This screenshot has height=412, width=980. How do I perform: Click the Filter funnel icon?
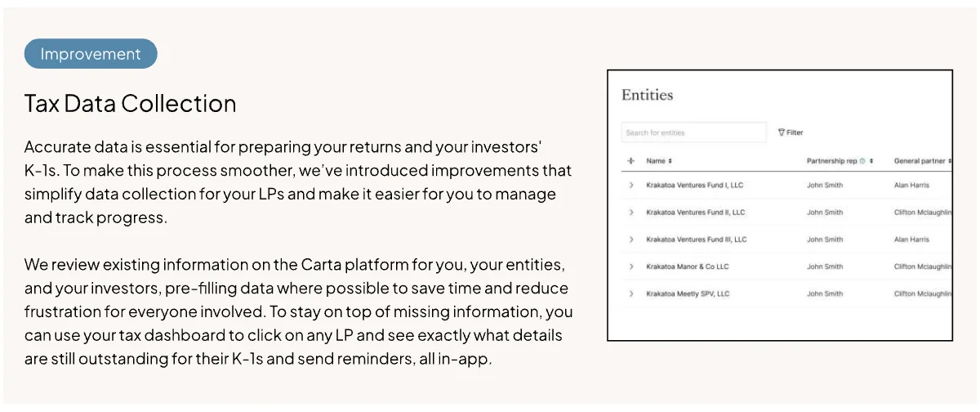pyautogui.click(x=782, y=132)
